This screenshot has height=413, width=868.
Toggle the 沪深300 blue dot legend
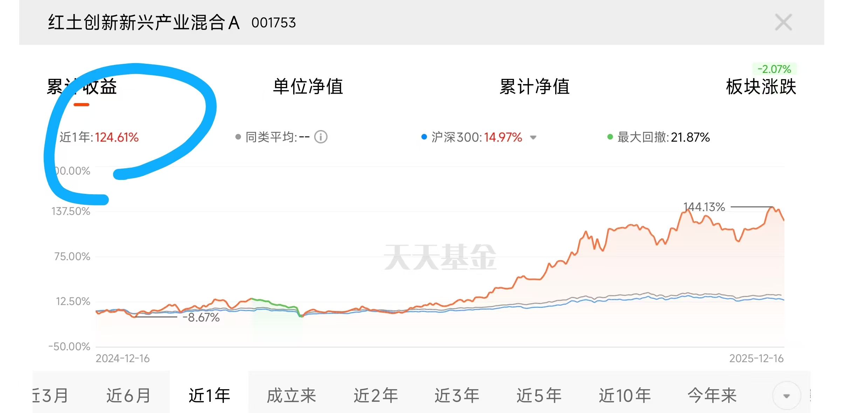point(424,137)
